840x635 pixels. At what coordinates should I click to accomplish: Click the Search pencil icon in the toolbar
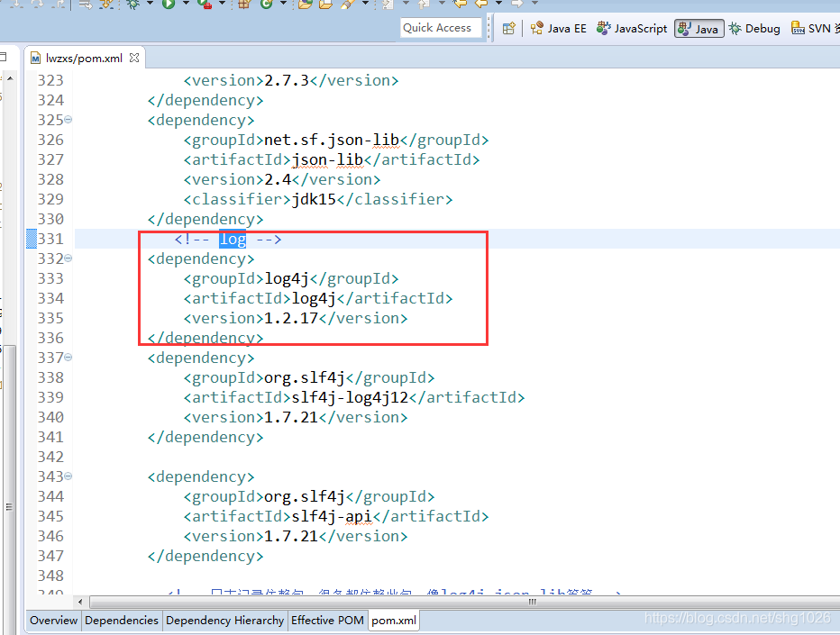[x=348, y=5]
